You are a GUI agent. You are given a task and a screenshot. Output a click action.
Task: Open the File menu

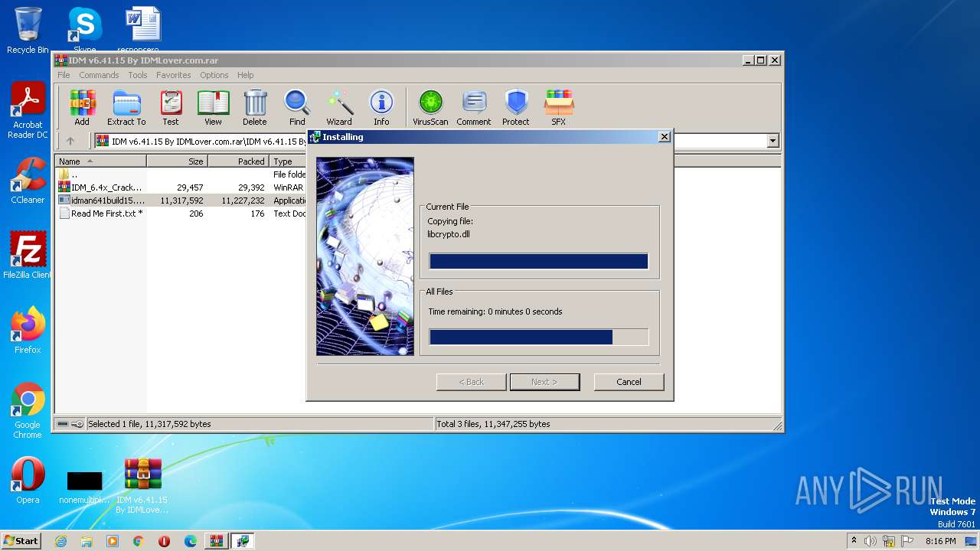click(x=64, y=75)
